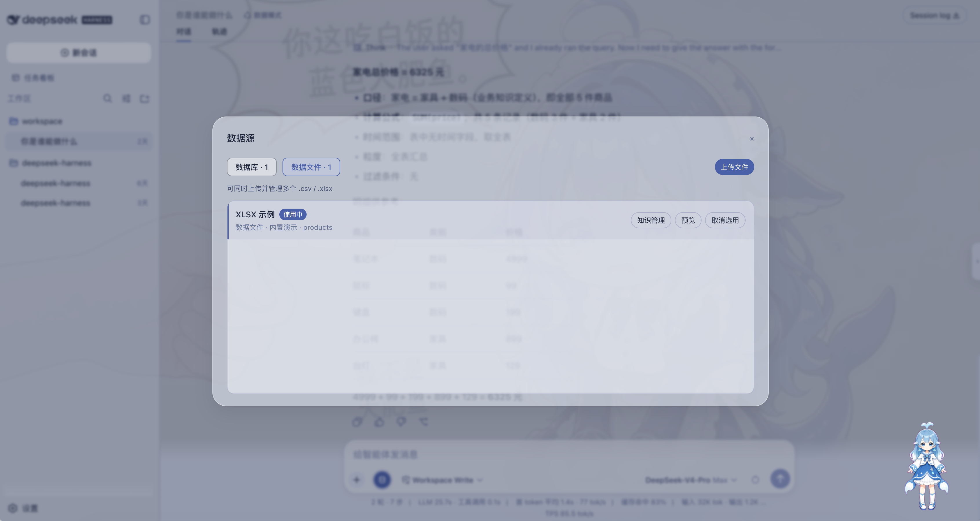Click the 使用中 badge
The width and height of the screenshot is (980, 521).
[x=293, y=215]
